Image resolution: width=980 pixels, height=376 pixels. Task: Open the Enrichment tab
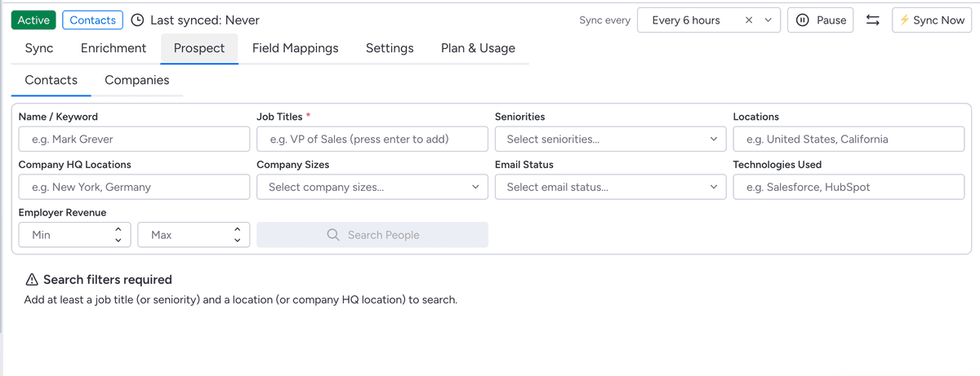(114, 48)
